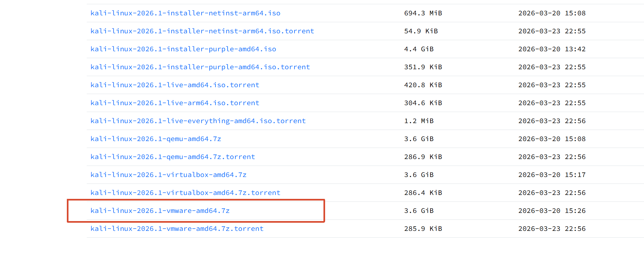
Task: Select 3.6 GiB size in virtualbox row
Action: click(419, 175)
